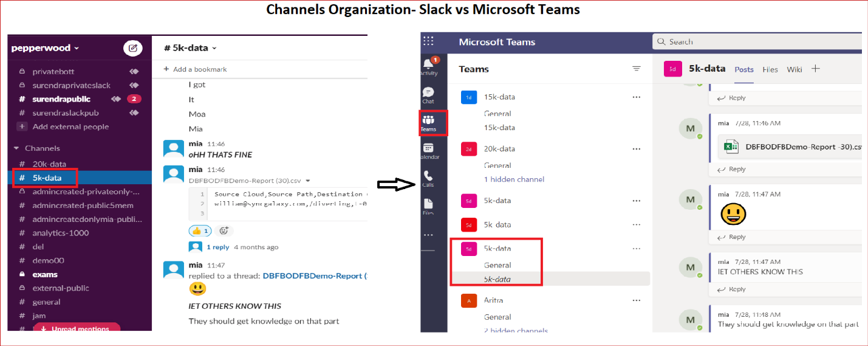Open the private exams channel
868x346 pixels.
tap(45, 275)
